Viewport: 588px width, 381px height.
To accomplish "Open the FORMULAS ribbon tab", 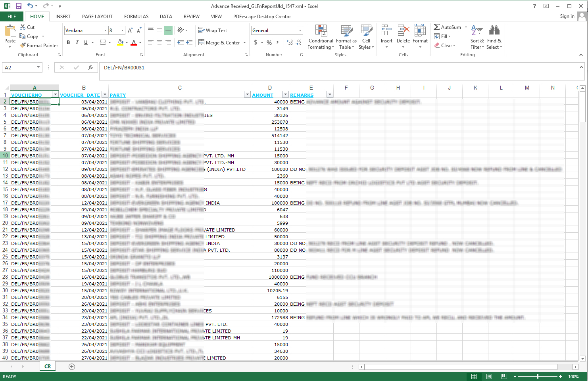I will 136,17.
